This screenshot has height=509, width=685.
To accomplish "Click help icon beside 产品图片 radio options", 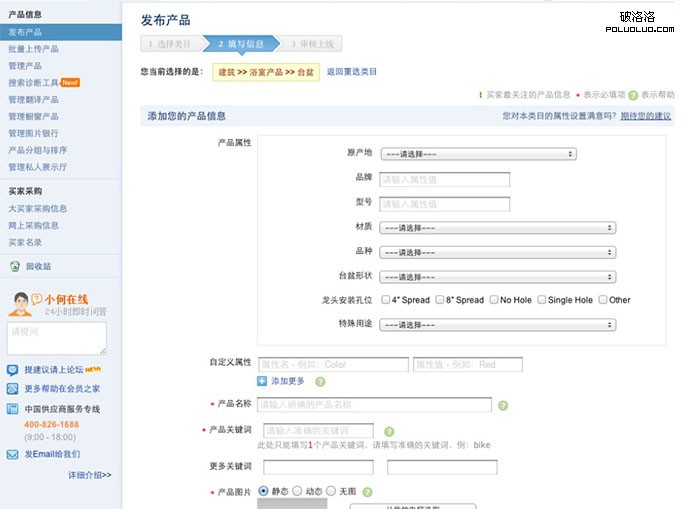I will (x=368, y=492).
